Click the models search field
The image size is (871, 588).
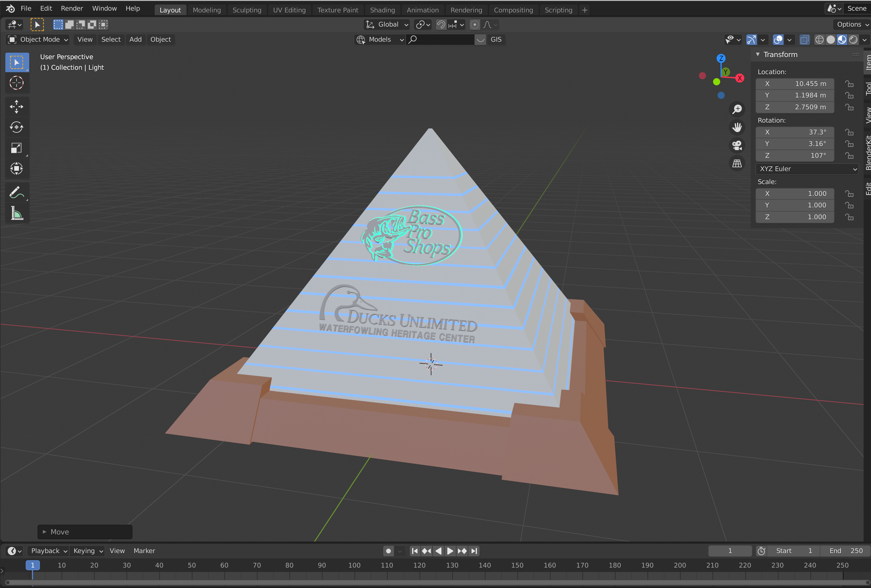(x=440, y=40)
